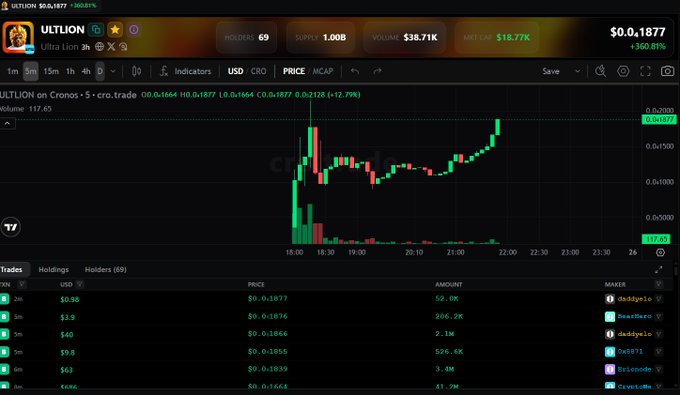Filter by maker in the $3.9 row
The width and height of the screenshot is (680, 395).
[658, 317]
